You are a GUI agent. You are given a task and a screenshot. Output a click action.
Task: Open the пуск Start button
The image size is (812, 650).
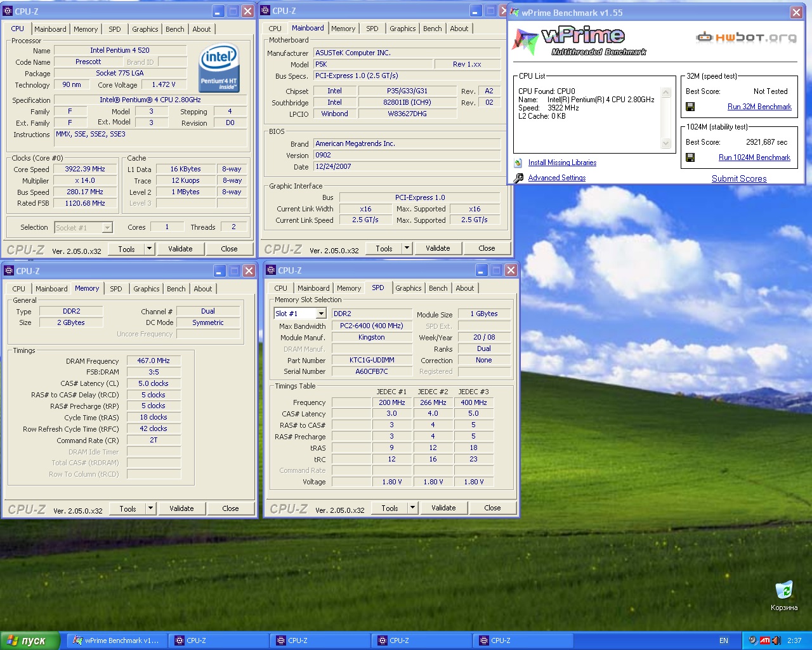coord(30,640)
